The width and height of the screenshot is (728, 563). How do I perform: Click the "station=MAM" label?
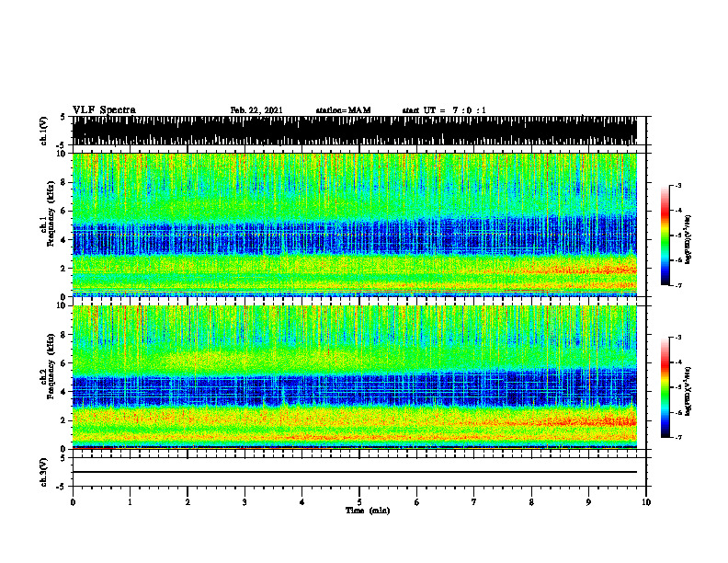pyautogui.click(x=343, y=110)
